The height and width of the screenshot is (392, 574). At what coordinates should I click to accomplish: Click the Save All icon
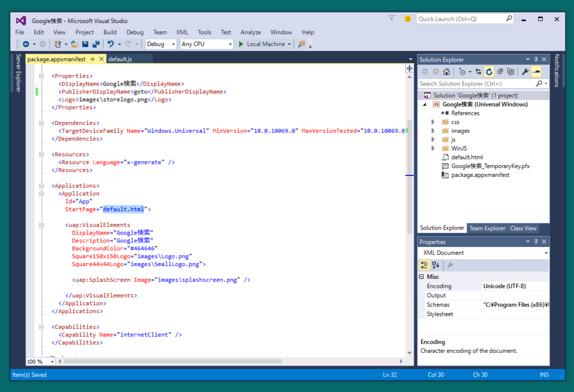tap(96, 44)
